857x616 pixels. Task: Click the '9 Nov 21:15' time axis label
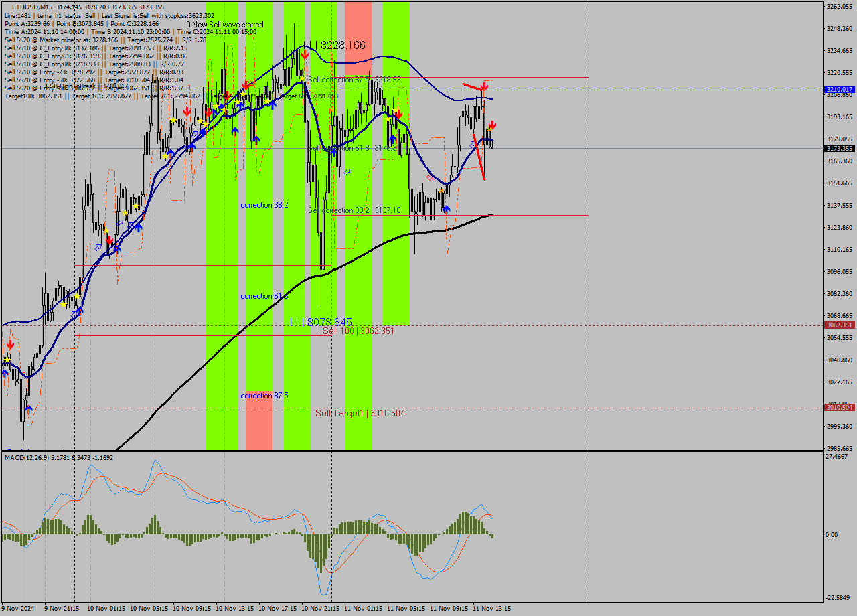pyautogui.click(x=61, y=609)
